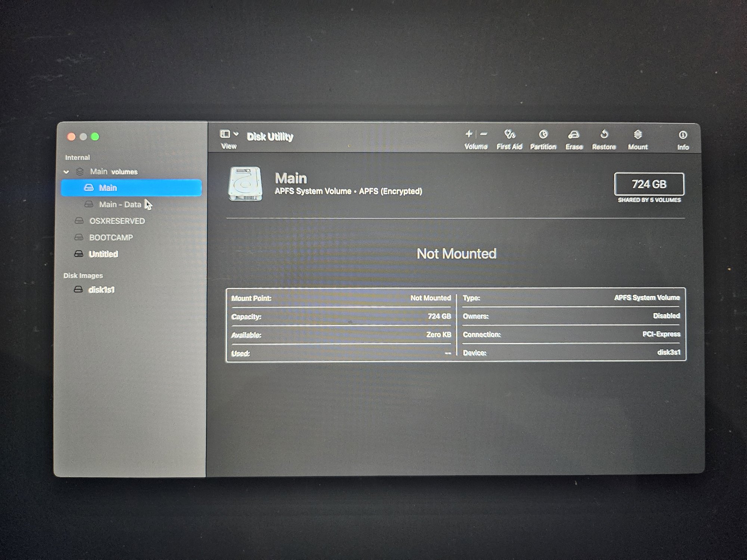Click the Main volumes container row
Image resolution: width=747 pixels, height=560 pixels.
[114, 172]
